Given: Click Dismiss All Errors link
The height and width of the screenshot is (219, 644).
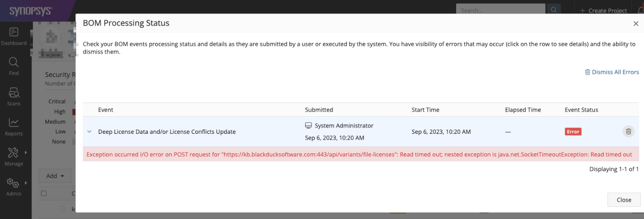Looking at the screenshot, I should 612,72.
